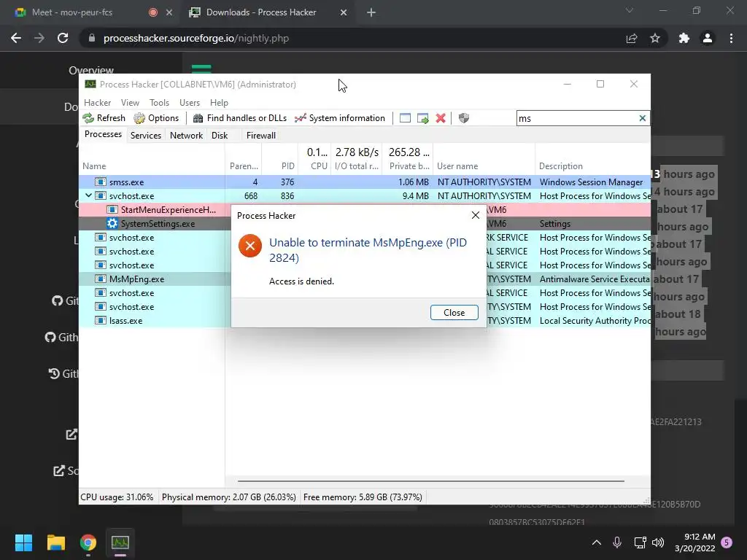Reload the Chrome page
The height and width of the screenshot is (560, 747).
63,38
